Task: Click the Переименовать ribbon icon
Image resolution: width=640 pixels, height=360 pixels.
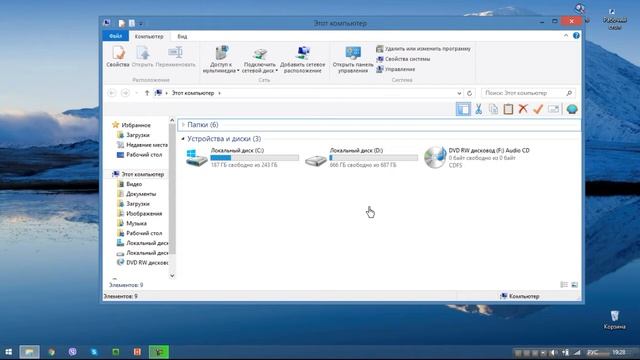Action: [176, 56]
